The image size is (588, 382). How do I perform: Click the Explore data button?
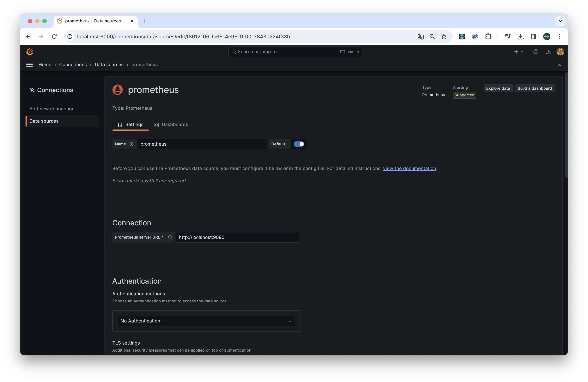point(498,88)
